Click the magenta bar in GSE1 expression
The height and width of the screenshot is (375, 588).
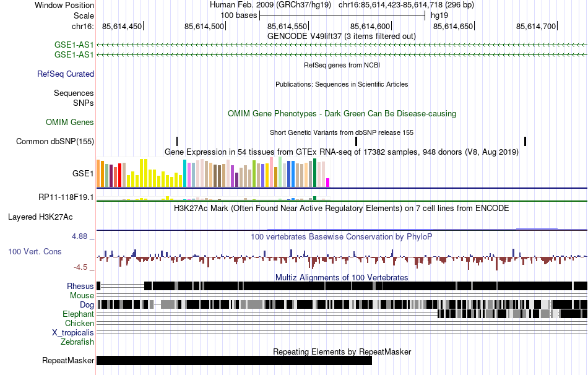[327, 183]
